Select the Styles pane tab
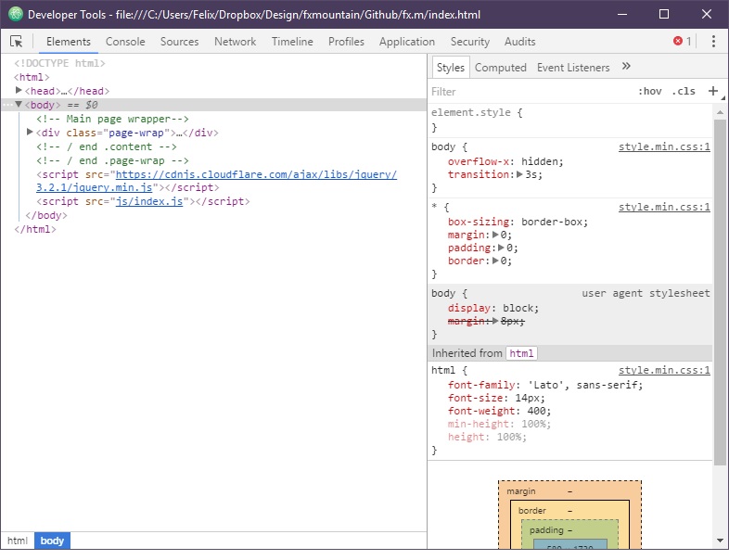The width and height of the screenshot is (729, 560). point(451,68)
